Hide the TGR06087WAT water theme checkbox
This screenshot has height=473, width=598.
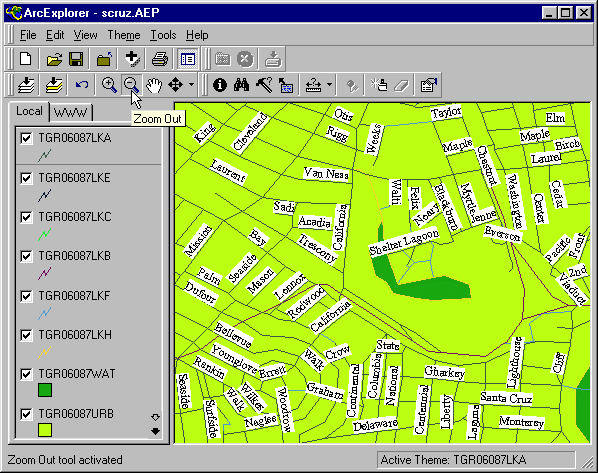(x=26, y=374)
